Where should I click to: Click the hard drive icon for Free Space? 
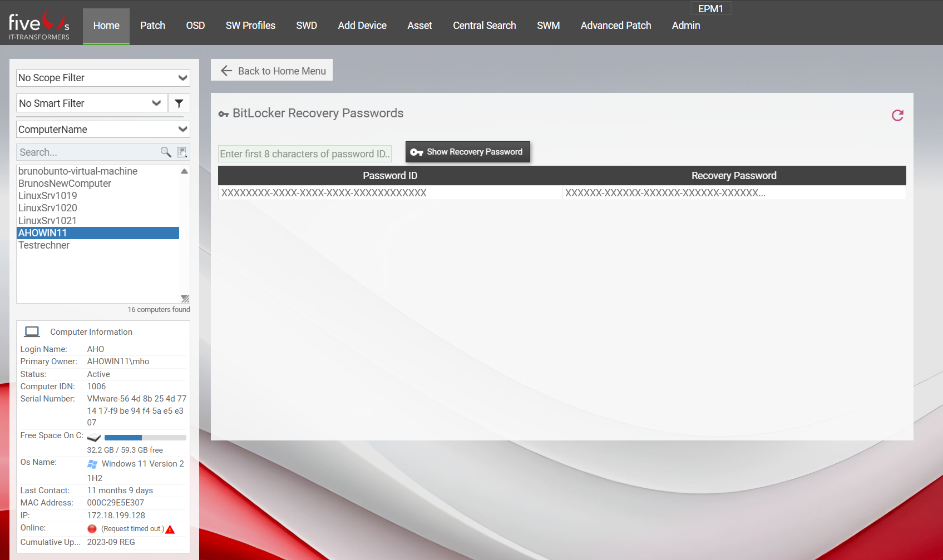pos(94,438)
